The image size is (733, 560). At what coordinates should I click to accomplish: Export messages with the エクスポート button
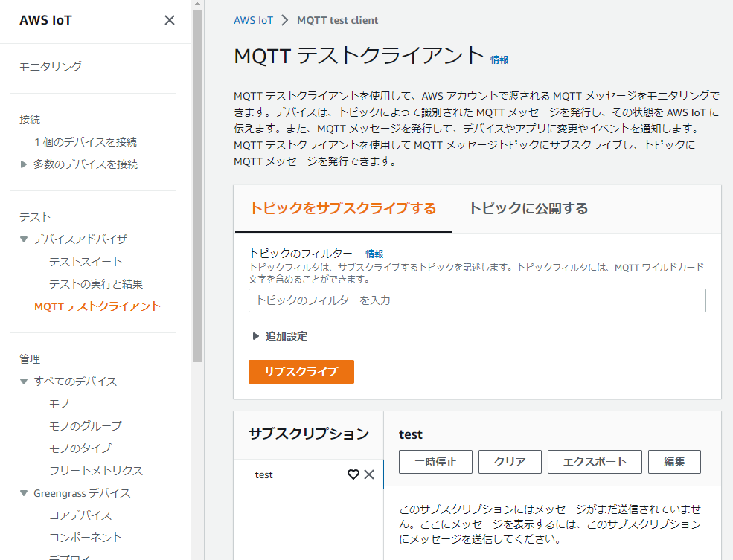[x=595, y=462]
